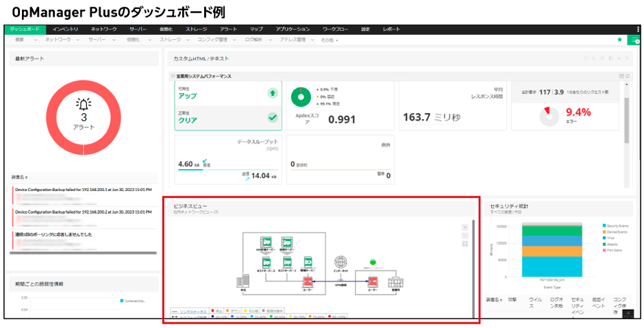Image resolution: width=644 pixels, height=328 pixels.
Task: Click the Virus legend entry
Action: pos(608,238)
